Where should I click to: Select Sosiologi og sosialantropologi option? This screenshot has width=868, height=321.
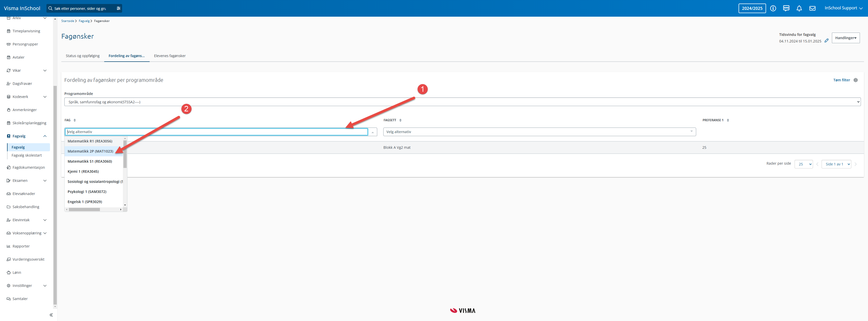[x=94, y=182]
